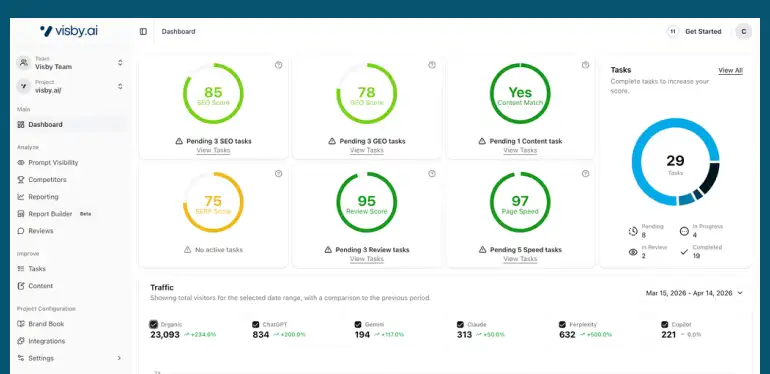
Task: Click the Prompt Visibility eye icon
Action: (21, 162)
